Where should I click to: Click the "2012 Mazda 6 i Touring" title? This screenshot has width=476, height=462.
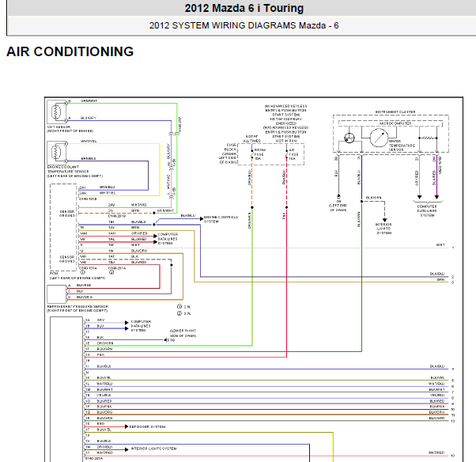tap(244, 8)
